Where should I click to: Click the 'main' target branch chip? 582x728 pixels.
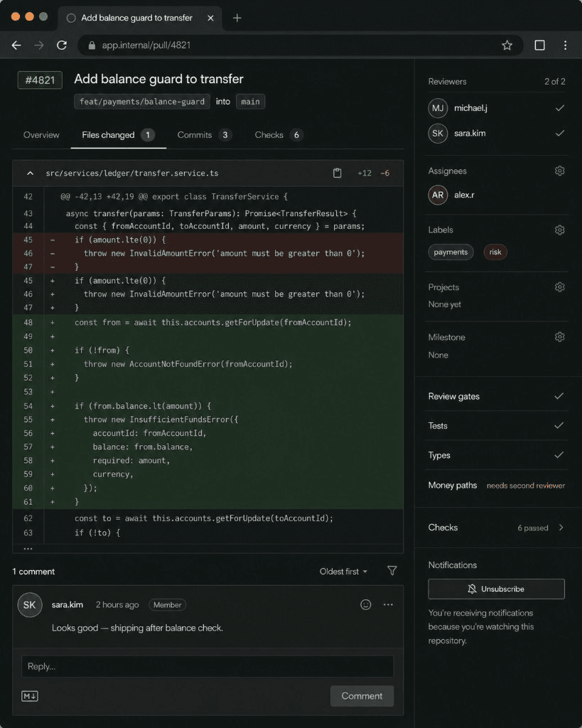[251, 102]
